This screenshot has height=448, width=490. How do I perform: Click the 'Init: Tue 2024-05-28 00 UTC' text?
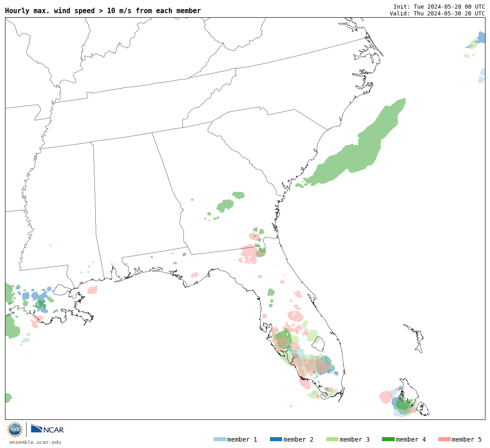point(439,6)
